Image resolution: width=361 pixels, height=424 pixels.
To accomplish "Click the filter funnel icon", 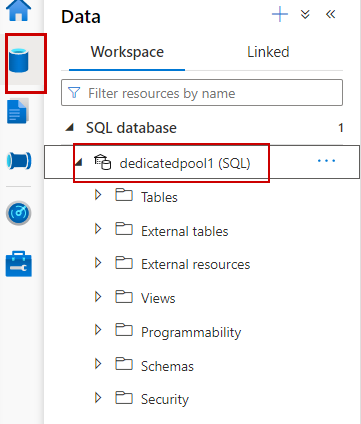I will (x=74, y=93).
